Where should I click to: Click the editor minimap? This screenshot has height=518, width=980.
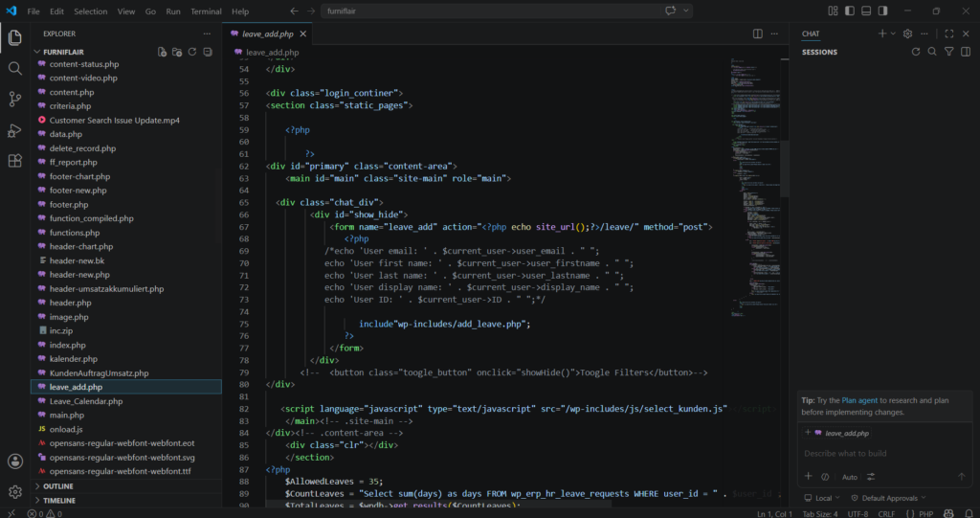pyautogui.click(x=754, y=188)
